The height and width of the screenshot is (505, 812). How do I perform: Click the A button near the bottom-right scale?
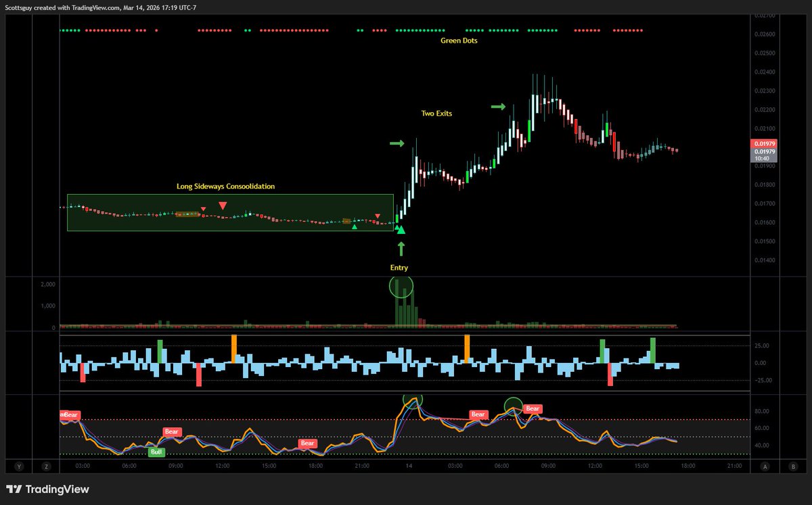point(765,466)
